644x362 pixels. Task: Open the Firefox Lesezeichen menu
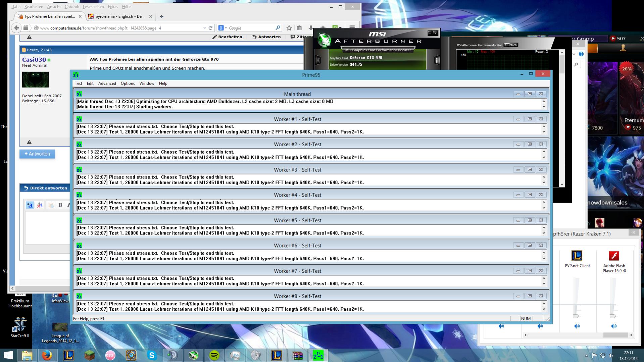point(93,6)
